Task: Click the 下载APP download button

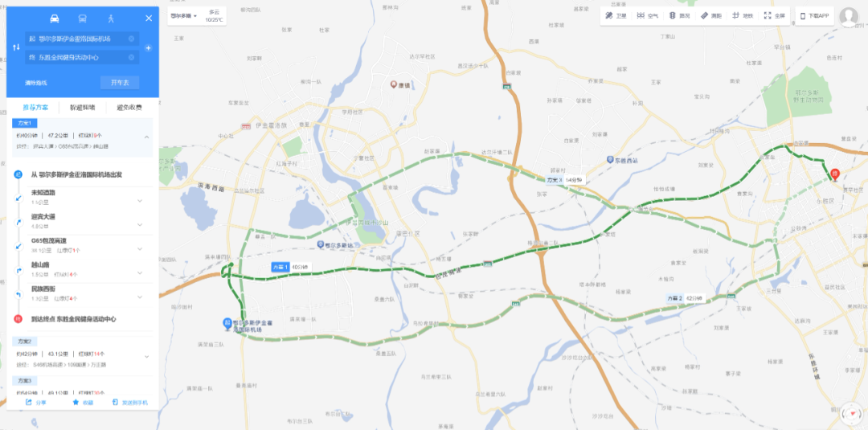Action: tap(815, 16)
